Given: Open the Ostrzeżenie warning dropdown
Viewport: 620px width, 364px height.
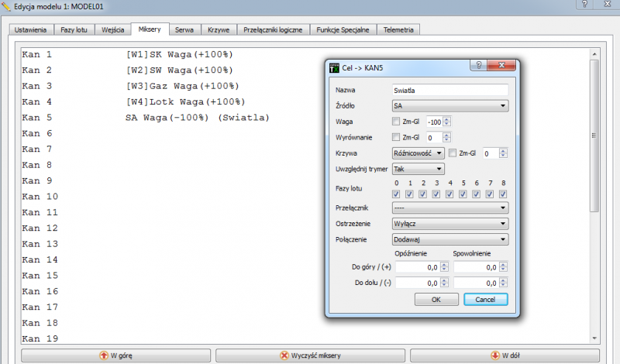Looking at the screenshot, I should pos(450,223).
